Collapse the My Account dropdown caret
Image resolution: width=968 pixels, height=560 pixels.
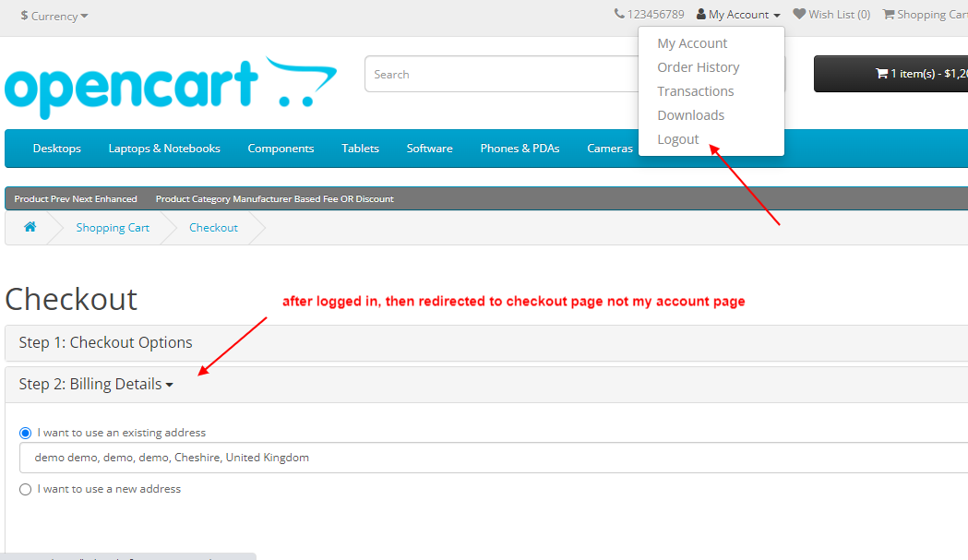(x=777, y=16)
